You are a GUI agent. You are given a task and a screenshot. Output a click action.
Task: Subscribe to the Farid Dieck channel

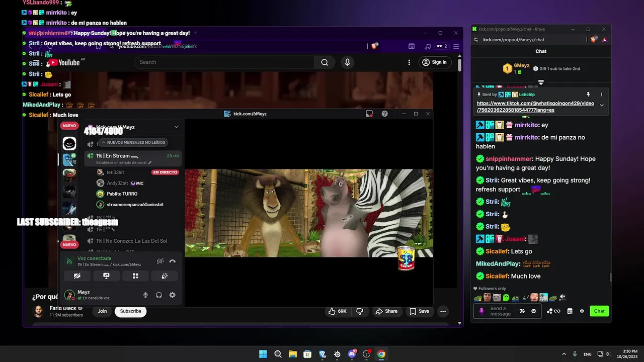[130, 311]
